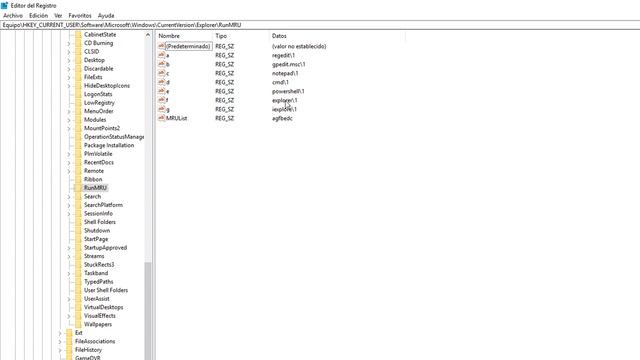This screenshot has height=360, width=640.
Task: Click the Desktop folder icon
Action: pos(78,60)
